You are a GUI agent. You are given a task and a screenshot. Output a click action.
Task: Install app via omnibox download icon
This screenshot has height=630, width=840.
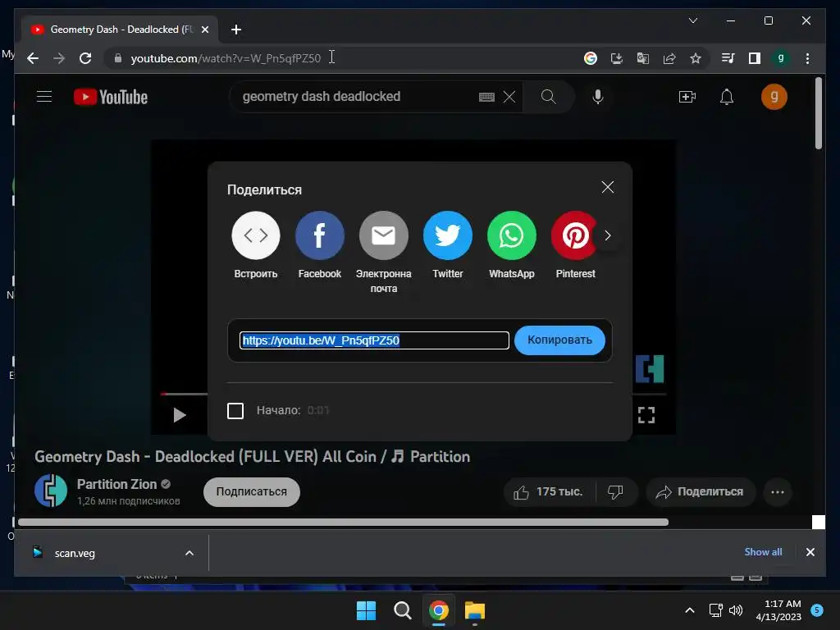[617, 58]
